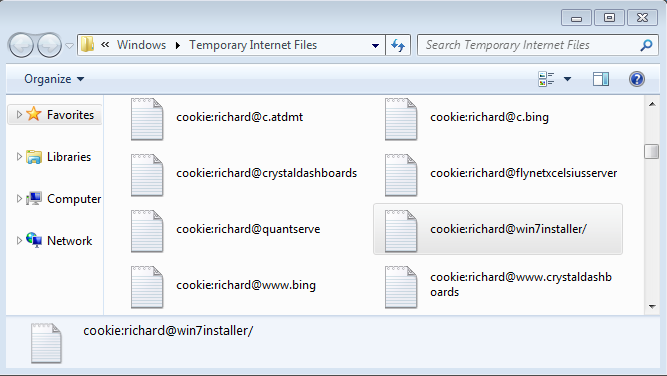Click the search magnifier icon
This screenshot has height=376, width=667.
646,45
